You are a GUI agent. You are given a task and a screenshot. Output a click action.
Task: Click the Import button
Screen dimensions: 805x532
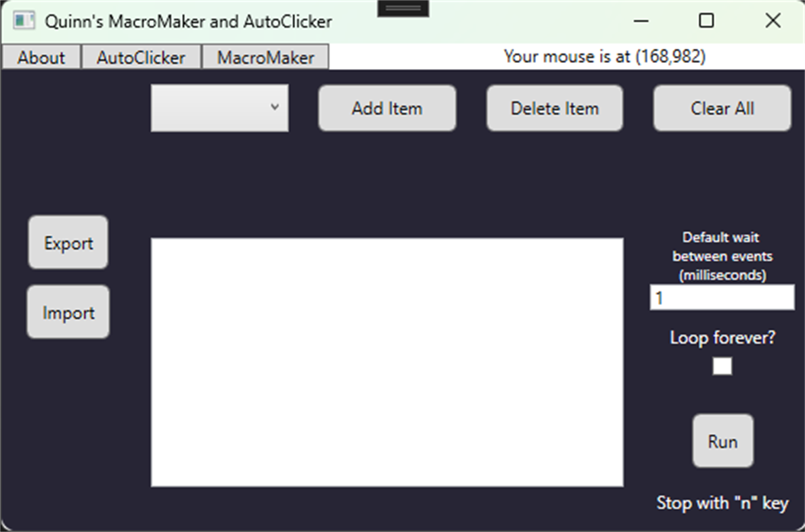point(68,312)
